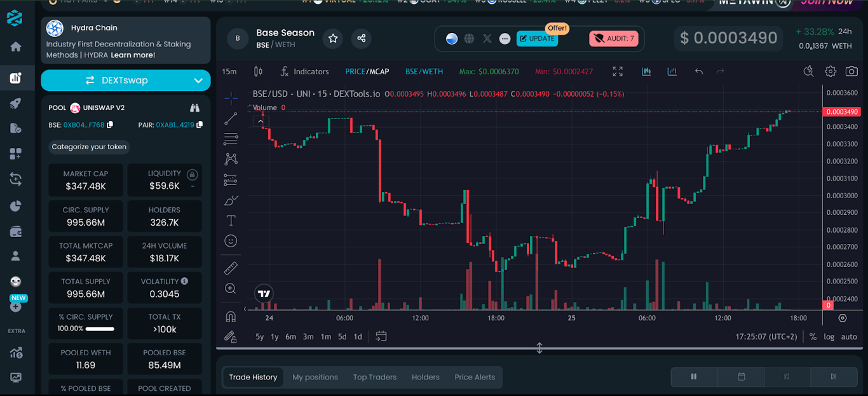Screen dimensions: 868x396
Task: Select the trend line drawing tool
Action: [x=231, y=118]
